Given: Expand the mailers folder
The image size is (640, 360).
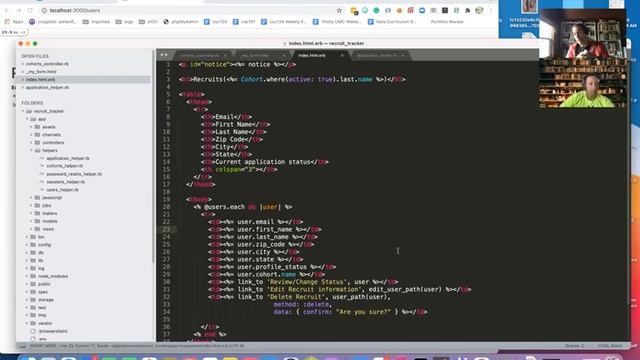Looking at the screenshot, I should coord(31,213).
